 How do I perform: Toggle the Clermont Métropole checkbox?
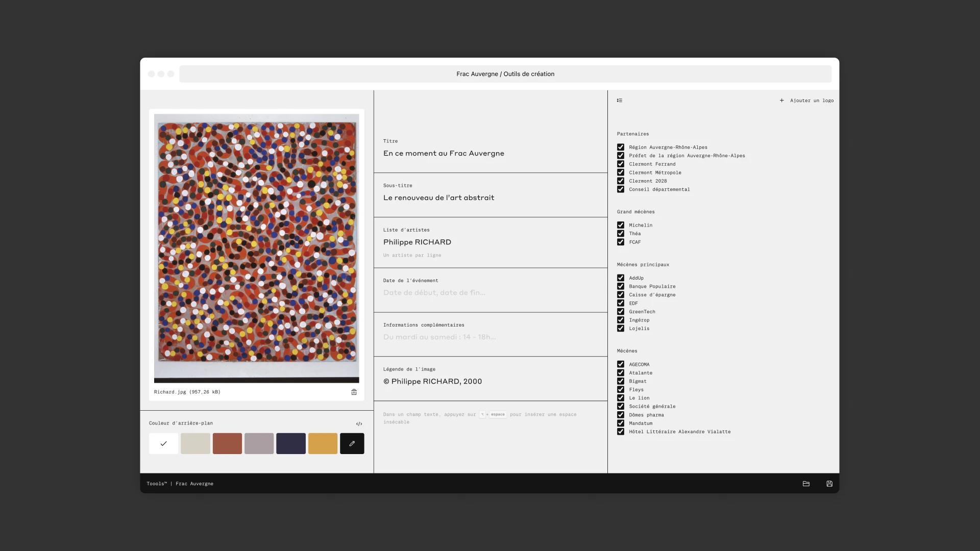pyautogui.click(x=621, y=172)
